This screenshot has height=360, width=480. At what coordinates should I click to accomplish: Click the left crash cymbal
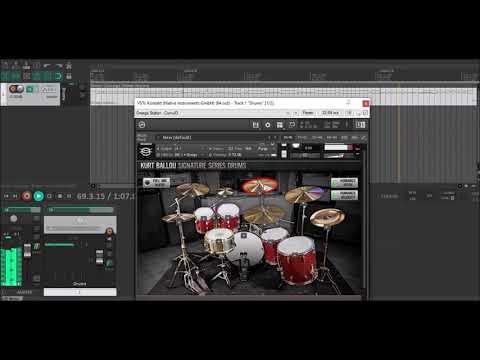click(x=192, y=189)
